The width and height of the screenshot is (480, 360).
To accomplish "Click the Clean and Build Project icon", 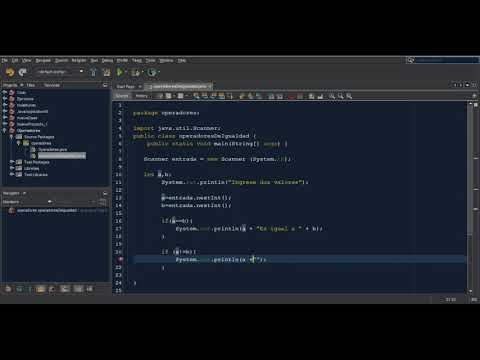I will (x=107, y=72).
